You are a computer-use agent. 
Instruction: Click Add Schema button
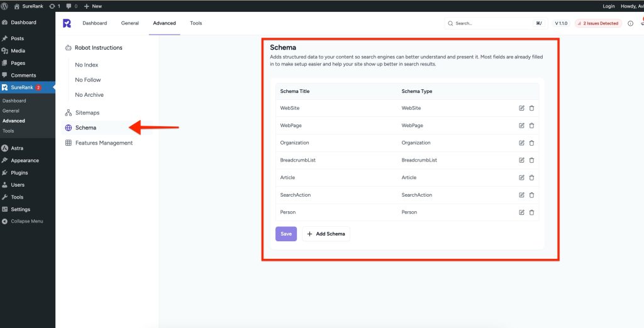point(326,234)
